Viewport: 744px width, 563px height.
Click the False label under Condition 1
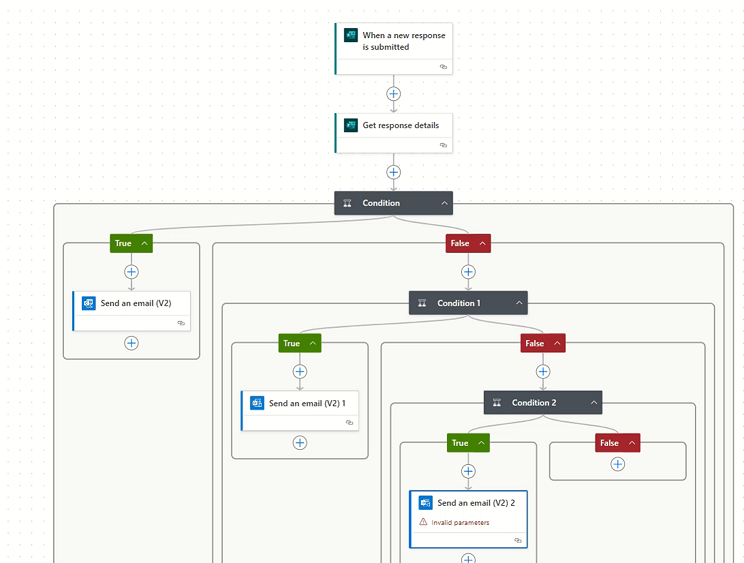[535, 343]
